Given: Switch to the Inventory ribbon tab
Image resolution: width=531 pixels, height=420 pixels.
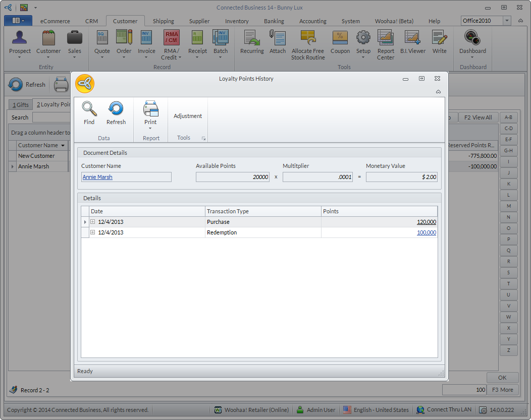Looking at the screenshot, I should click(x=237, y=21).
